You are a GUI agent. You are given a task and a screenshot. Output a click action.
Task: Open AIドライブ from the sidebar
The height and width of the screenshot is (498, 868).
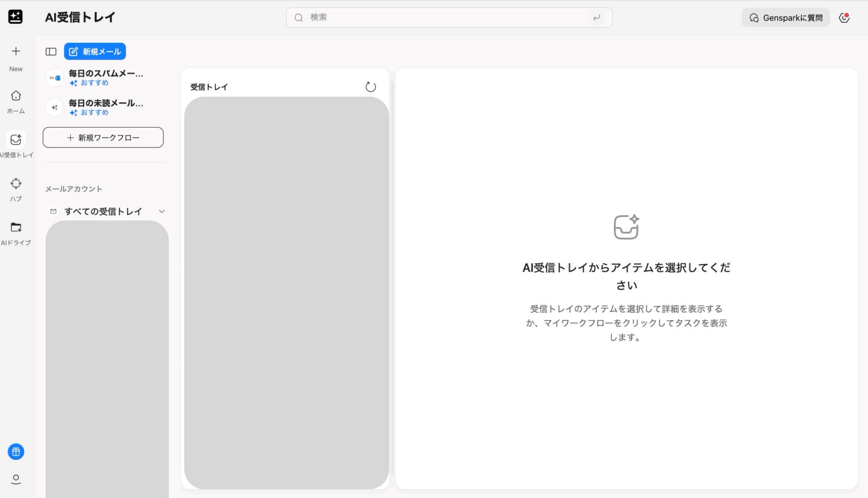(x=16, y=227)
